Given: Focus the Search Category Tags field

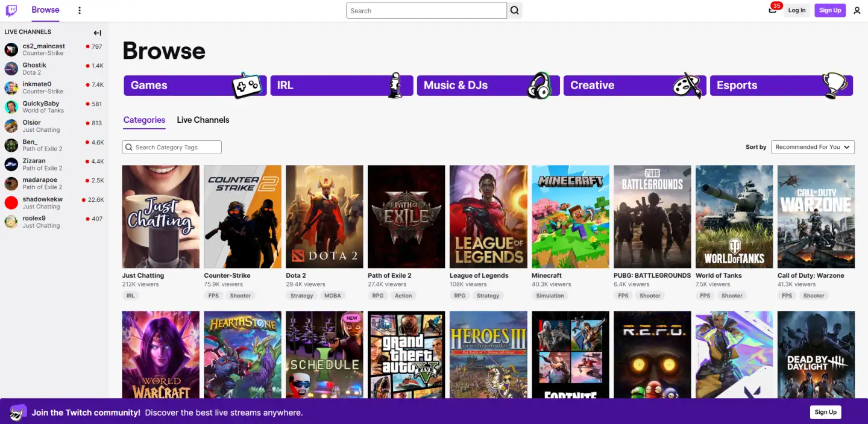Looking at the screenshot, I should 172,147.
